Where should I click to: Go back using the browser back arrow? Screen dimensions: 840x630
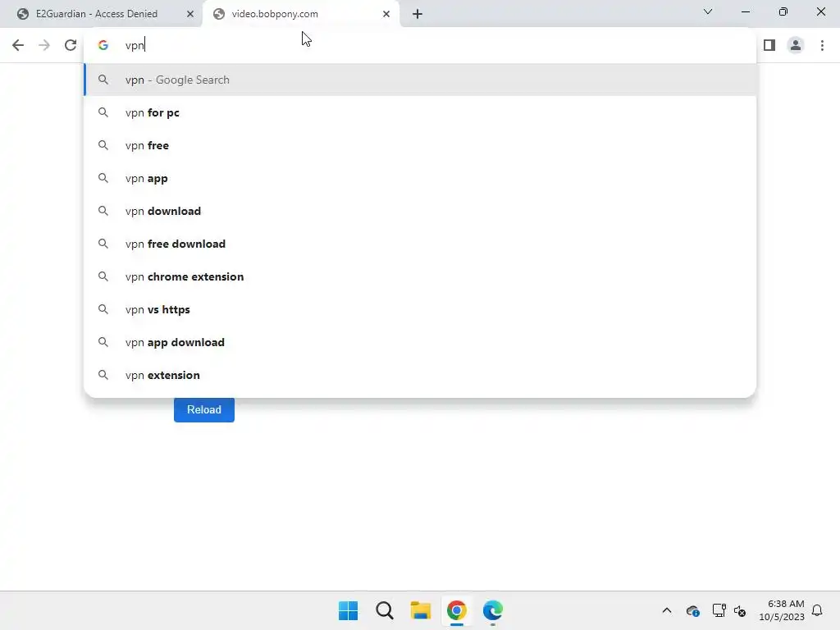pyautogui.click(x=18, y=45)
